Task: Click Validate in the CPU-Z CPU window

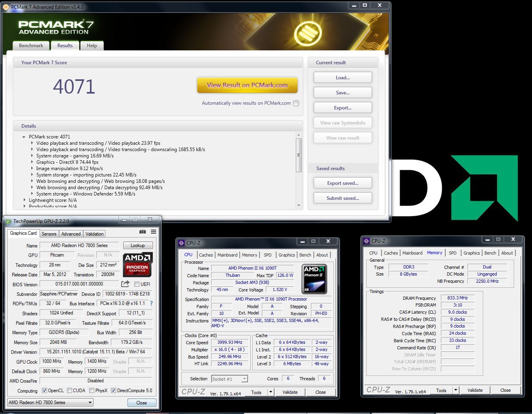Action: coord(290,392)
